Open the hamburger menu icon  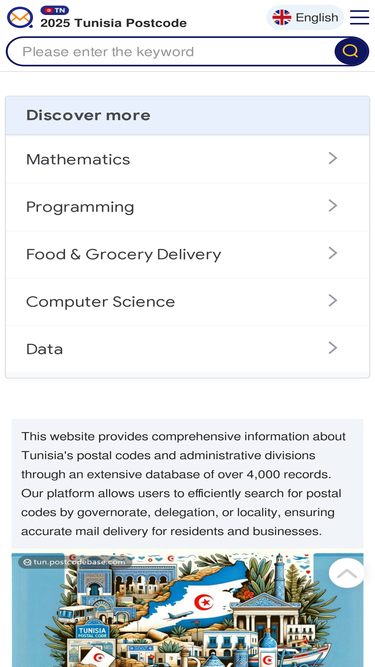359,17
